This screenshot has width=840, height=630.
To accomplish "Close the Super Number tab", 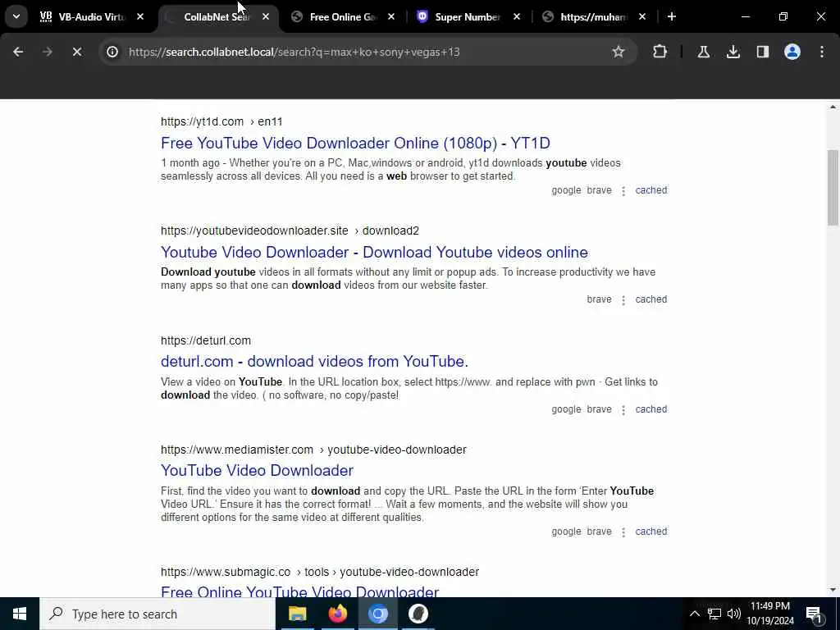I will click(517, 16).
